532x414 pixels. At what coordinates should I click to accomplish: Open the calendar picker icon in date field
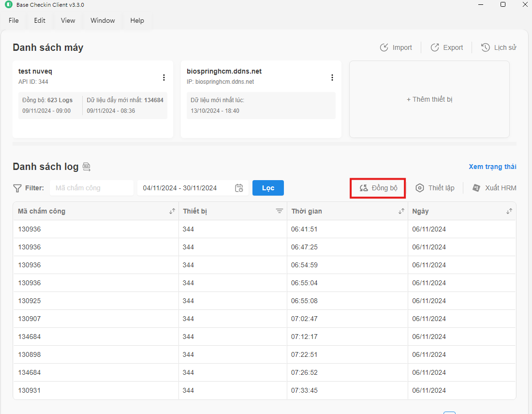pos(239,188)
